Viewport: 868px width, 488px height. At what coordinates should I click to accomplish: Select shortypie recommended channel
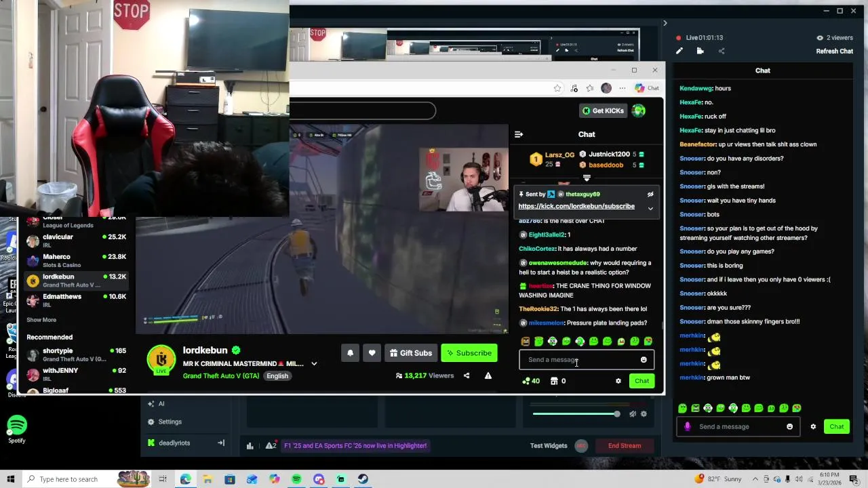(x=76, y=354)
